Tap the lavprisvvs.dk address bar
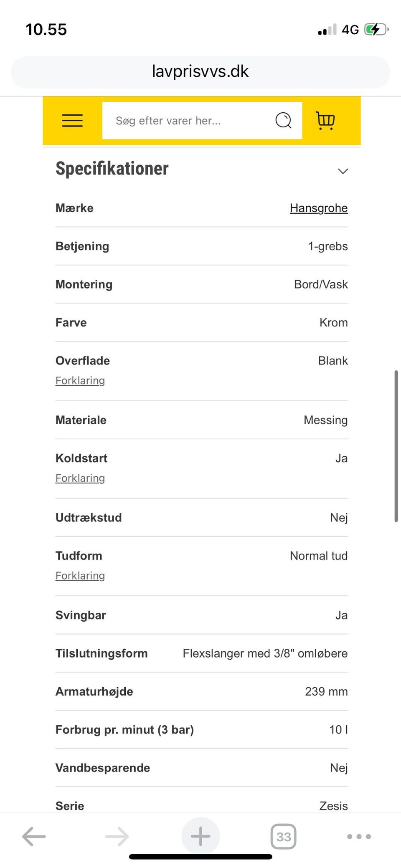 (200, 72)
